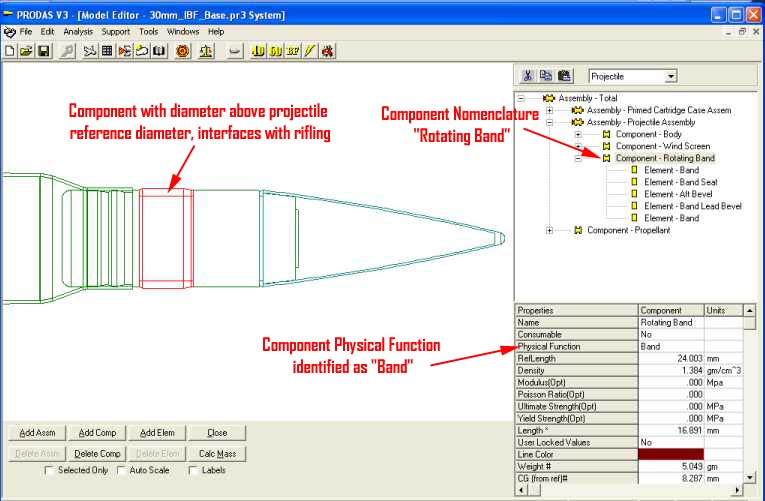
Task: Open the Analysis menu
Action: pyautogui.click(x=78, y=32)
